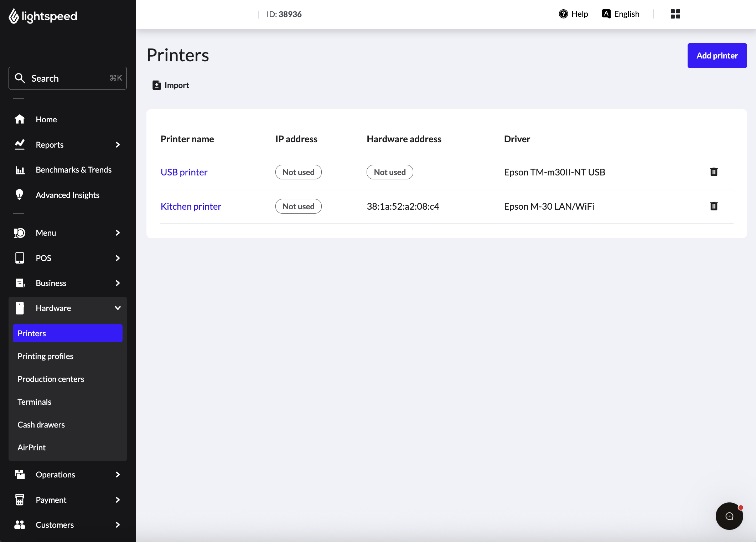Click the sidebar Search field
The image size is (756, 542).
tap(67, 78)
